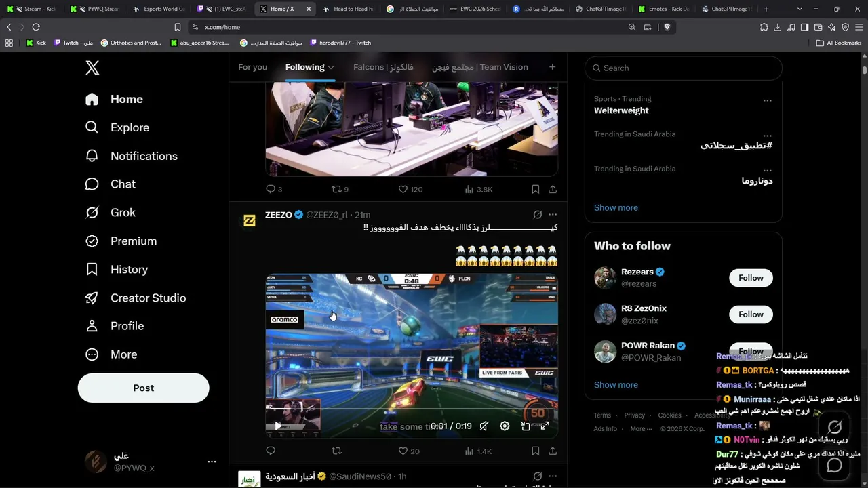Open the Welterweight trending topic
Viewport: 868px width, 488px height.
coord(621,110)
